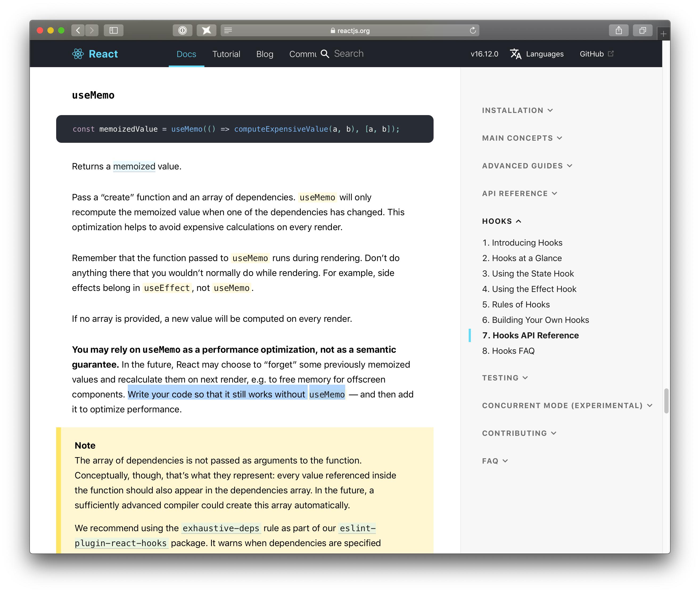Open the exhaustive-deps rule link
Screen dimensions: 700x593
pos(221,528)
